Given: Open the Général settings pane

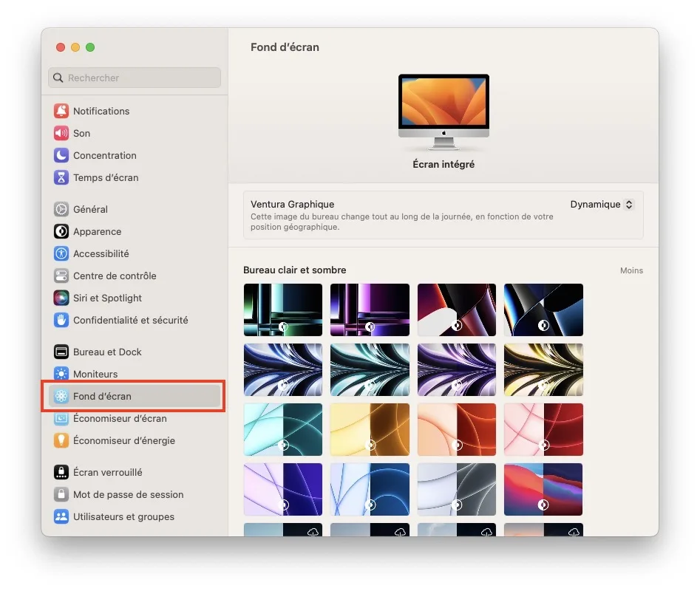Looking at the screenshot, I should tap(90, 209).
